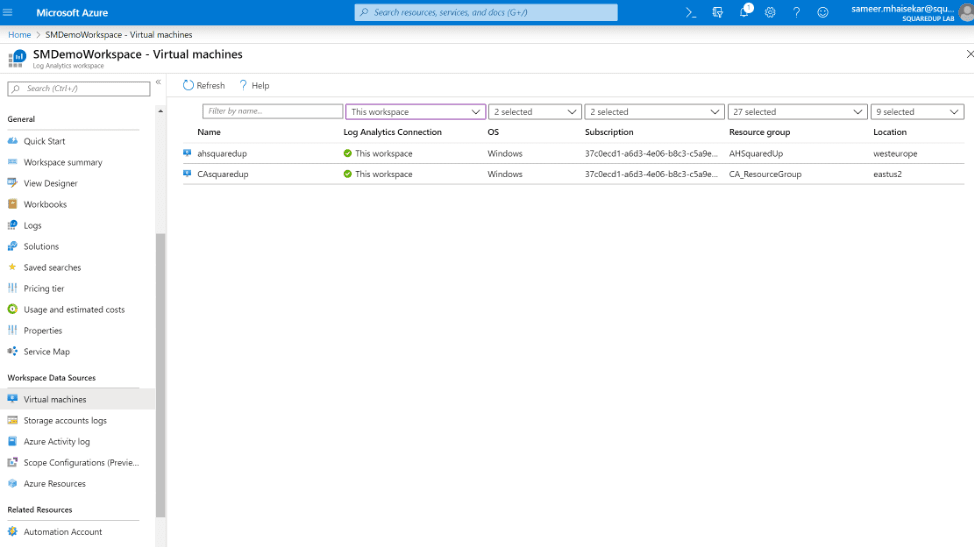Open the ahsquaredup virtual machine
Screen dimensions: 974x547
[222, 153]
